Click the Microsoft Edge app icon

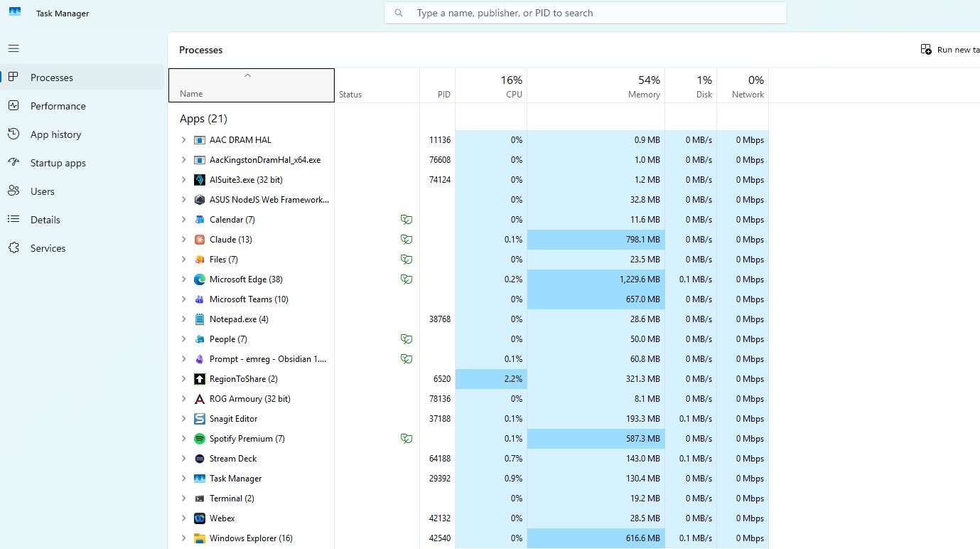[200, 279]
